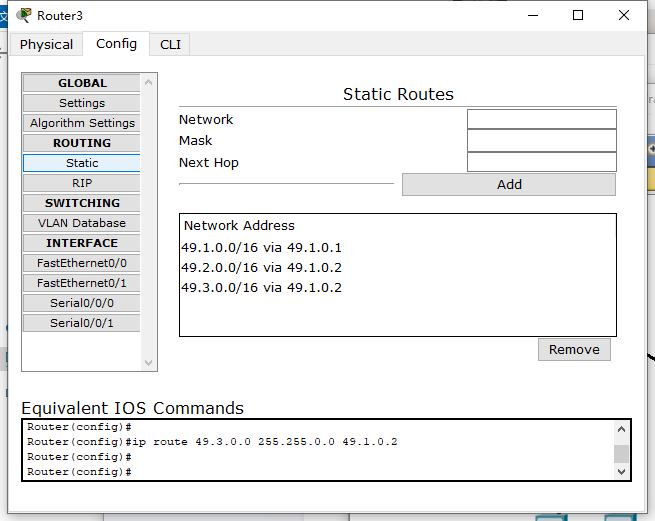
Task: Configure FastEthernet0/0 interface
Action: pyautogui.click(x=82, y=263)
